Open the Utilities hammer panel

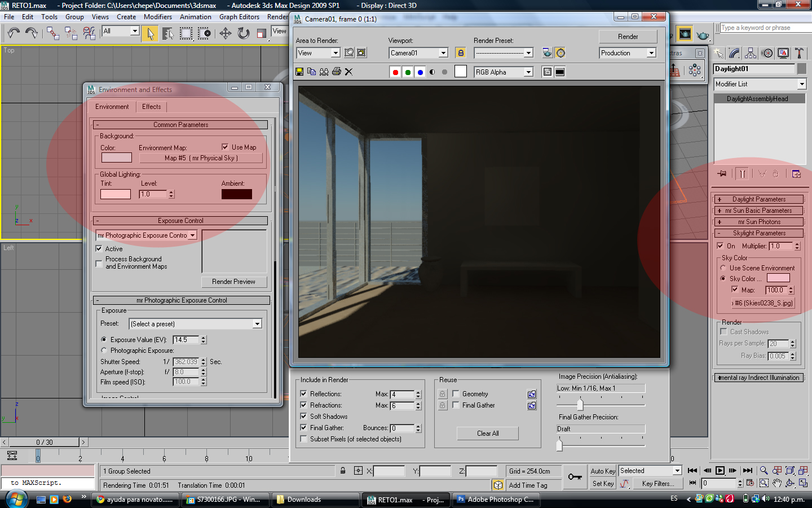(x=799, y=53)
